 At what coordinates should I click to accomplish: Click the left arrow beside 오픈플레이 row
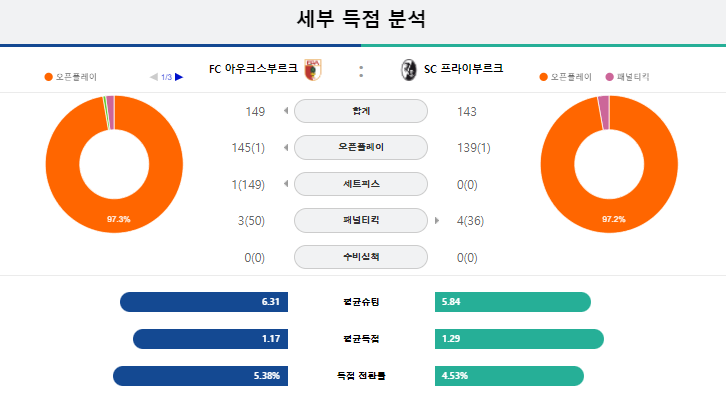286,147
